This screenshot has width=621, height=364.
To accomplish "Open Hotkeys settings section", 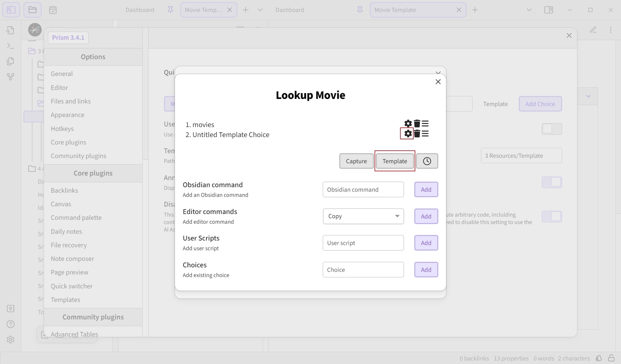I will [x=62, y=129].
